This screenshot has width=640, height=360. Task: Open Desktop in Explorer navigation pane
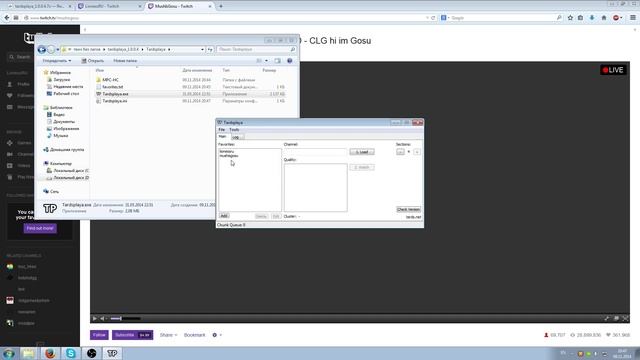66,93
